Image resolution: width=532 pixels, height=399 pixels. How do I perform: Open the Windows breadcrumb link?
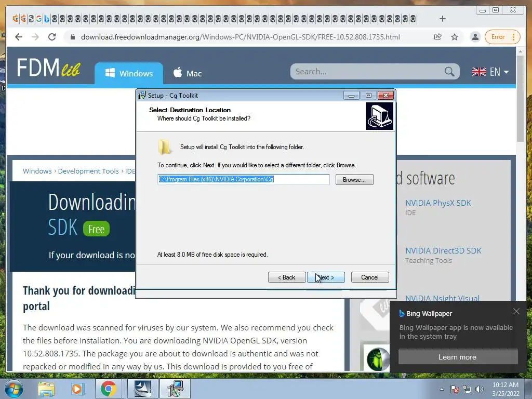coord(37,171)
